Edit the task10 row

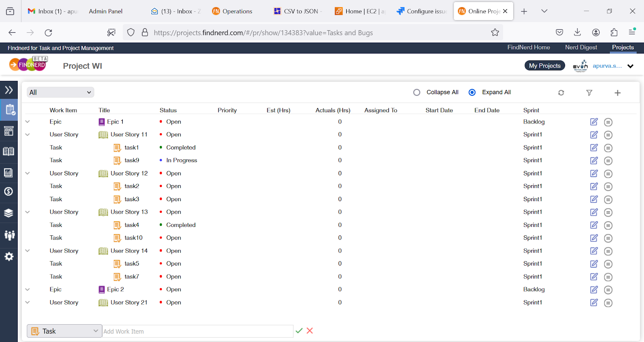(x=594, y=238)
